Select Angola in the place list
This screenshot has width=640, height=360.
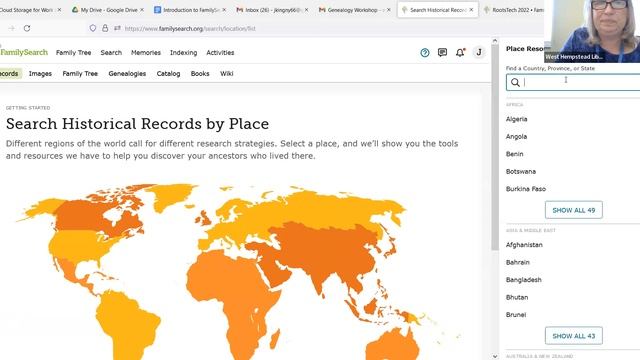(516, 136)
